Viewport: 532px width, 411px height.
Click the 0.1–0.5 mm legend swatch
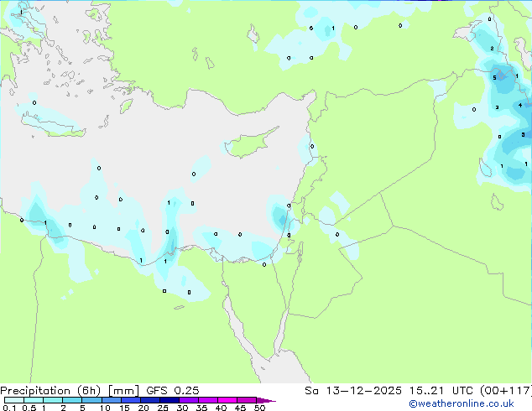pyautogui.click(x=14, y=400)
